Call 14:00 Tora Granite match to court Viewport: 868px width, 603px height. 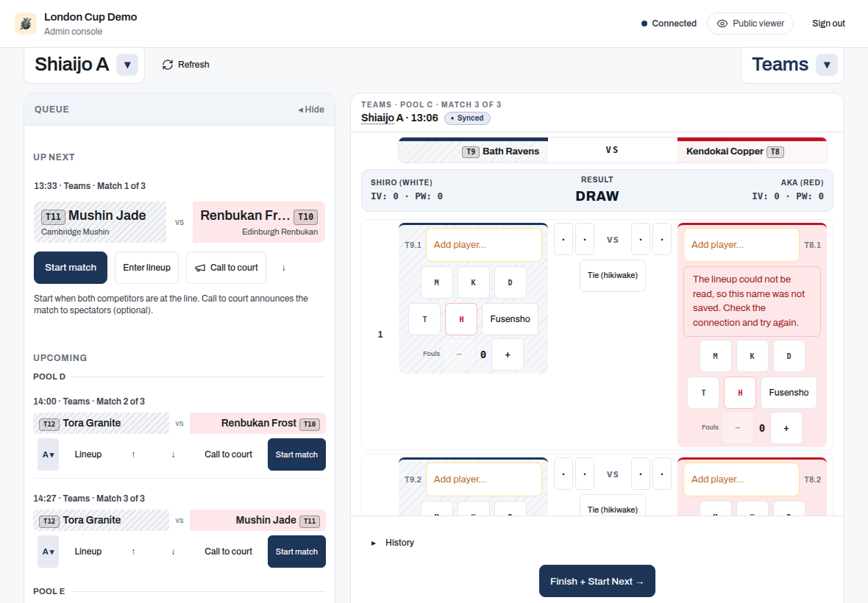(228, 454)
